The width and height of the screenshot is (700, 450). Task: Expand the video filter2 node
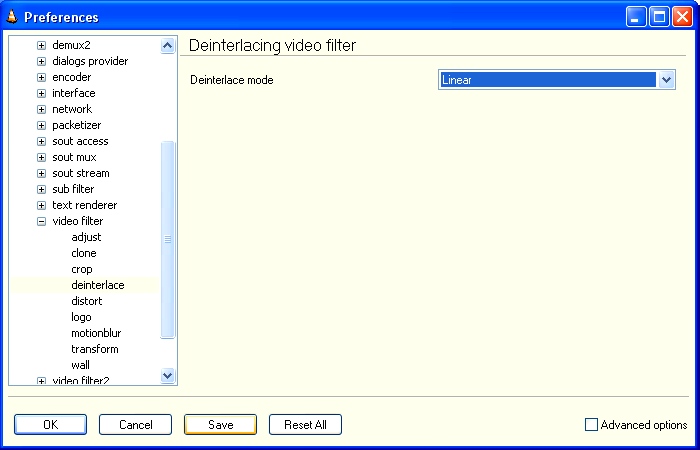(x=41, y=381)
